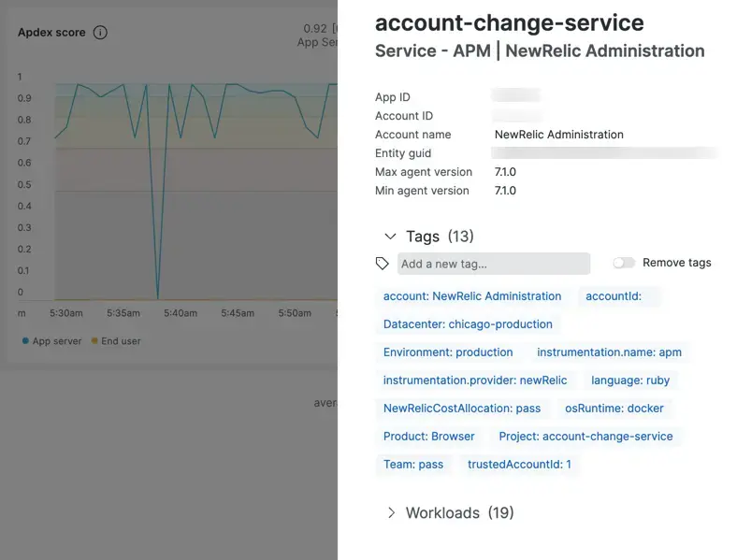
Task: Click the tag icon beside the input
Action: click(382, 264)
